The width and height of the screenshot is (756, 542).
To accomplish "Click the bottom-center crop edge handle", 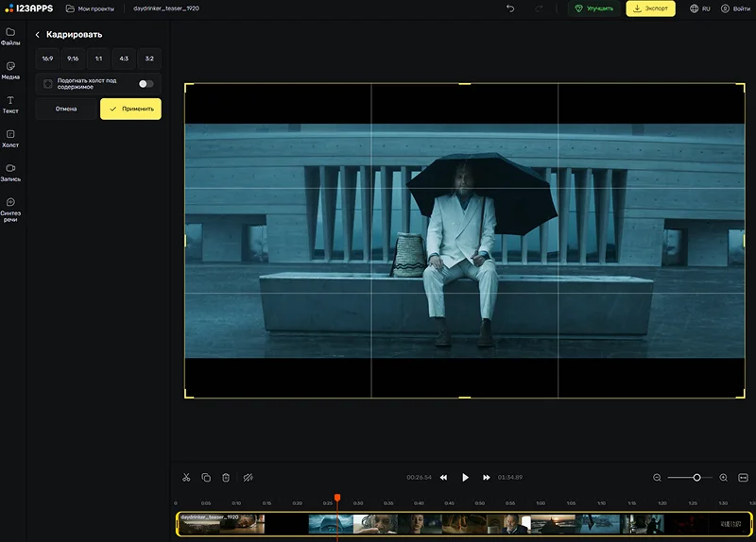I will [465, 398].
